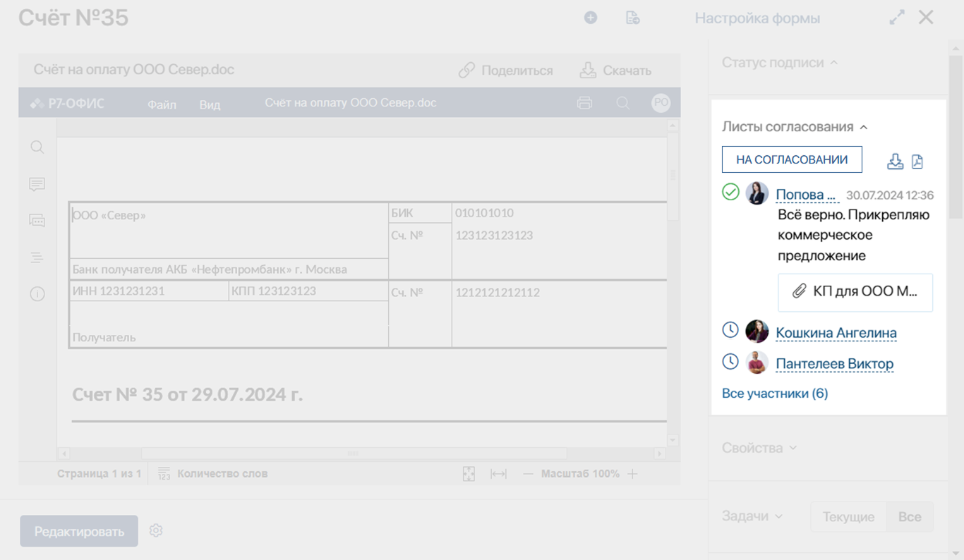Click the Редактировать button
The width and height of the screenshot is (964, 560).
point(79,531)
